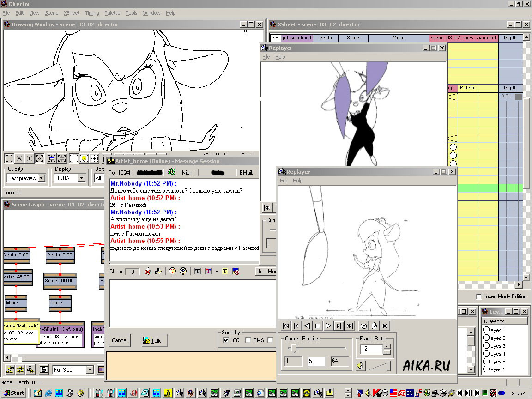The width and height of the screenshot is (532, 399).
Task: Open the Quality 'Fast preview' dropdown
Action: [x=42, y=178]
